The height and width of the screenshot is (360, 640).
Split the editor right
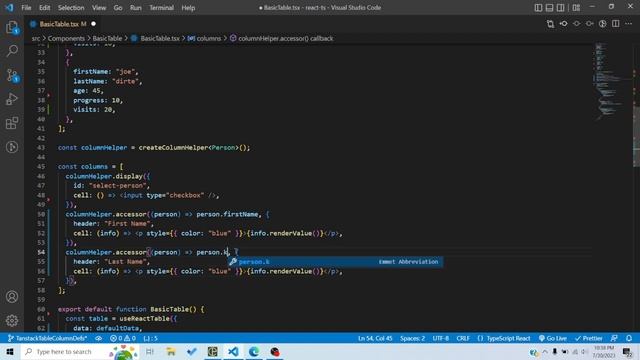(x=616, y=24)
